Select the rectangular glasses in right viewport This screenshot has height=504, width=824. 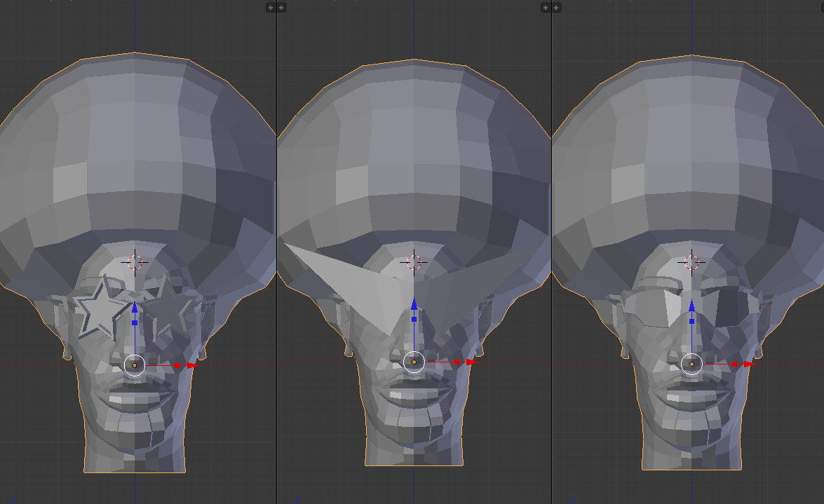click(x=647, y=306)
